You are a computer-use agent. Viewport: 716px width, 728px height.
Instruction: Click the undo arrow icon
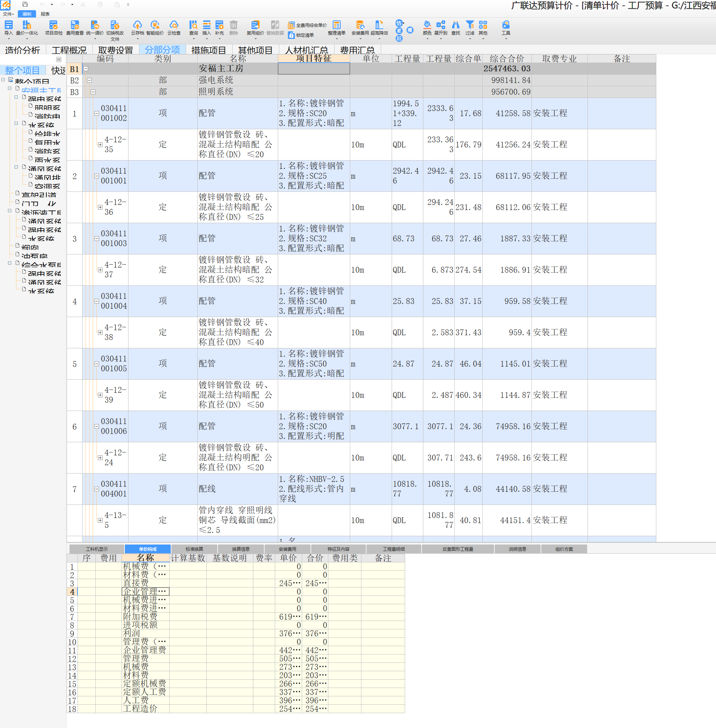point(42,4)
